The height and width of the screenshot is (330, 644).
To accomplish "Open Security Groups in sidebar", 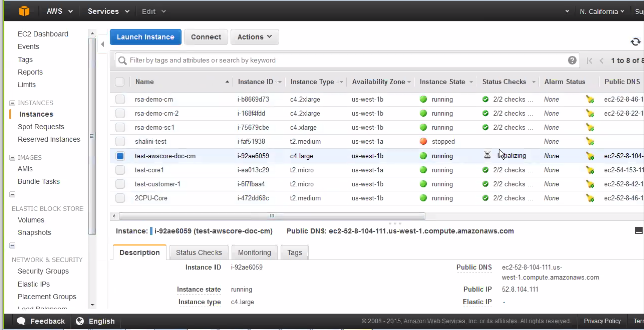I will [43, 271].
